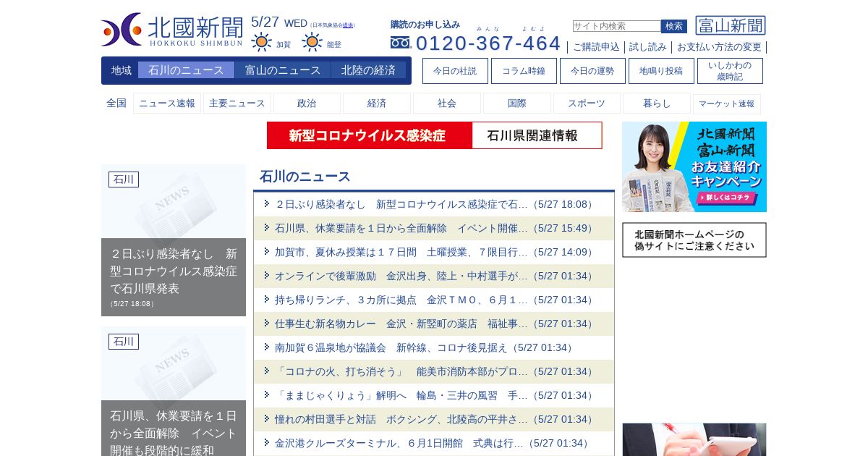Open お支払い方法の変更 link

(x=719, y=47)
